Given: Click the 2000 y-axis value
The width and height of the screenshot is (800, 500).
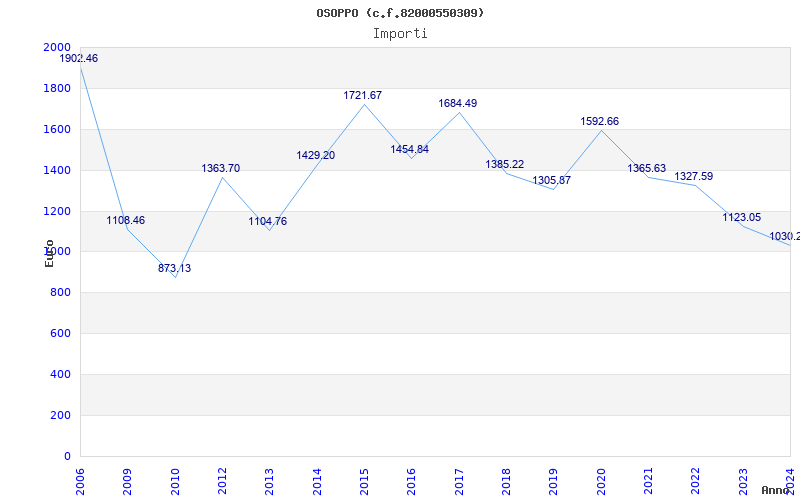Looking at the screenshot, I should 58,47.
